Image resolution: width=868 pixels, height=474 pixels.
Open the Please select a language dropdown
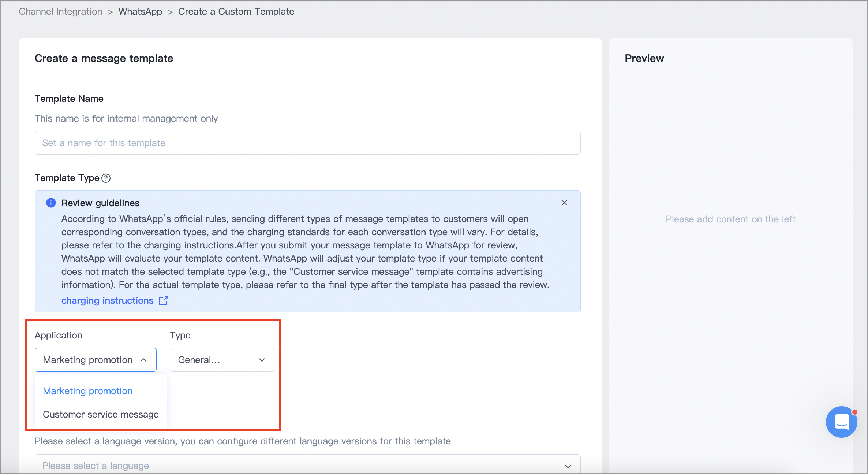point(307,465)
